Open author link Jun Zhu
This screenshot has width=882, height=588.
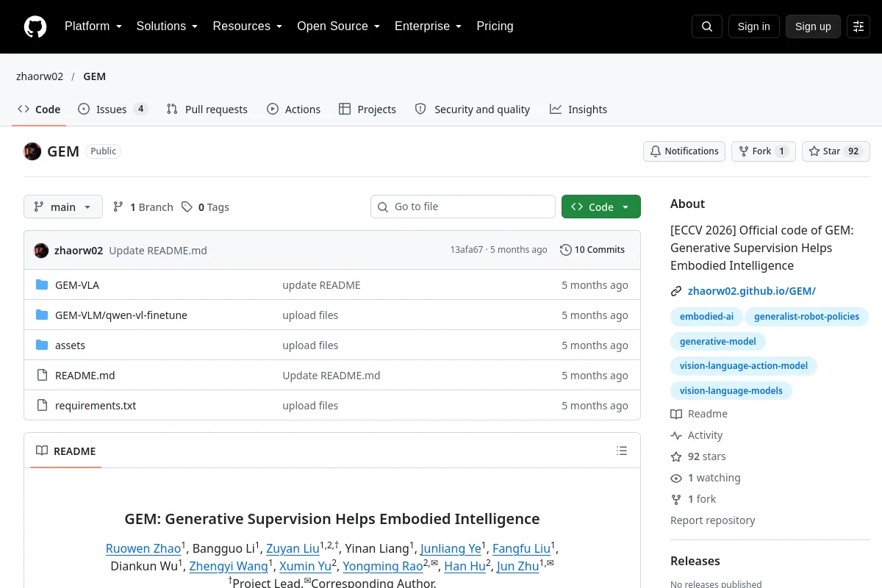point(518,567)
